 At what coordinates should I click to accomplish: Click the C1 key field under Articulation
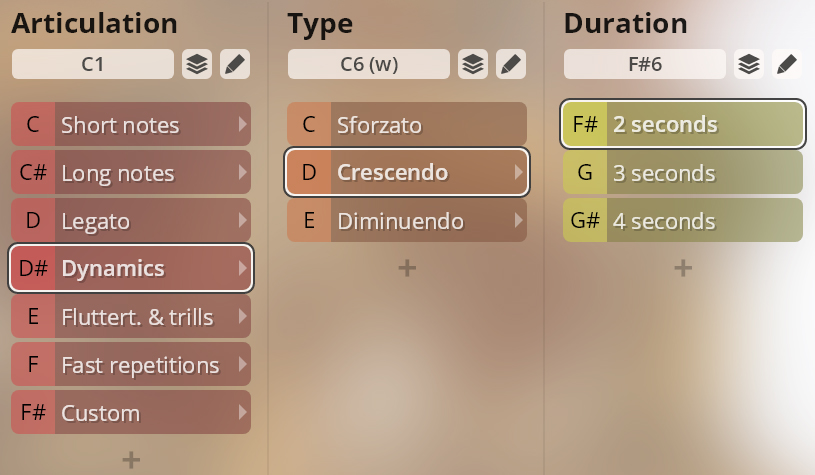(x=93, y=65)
